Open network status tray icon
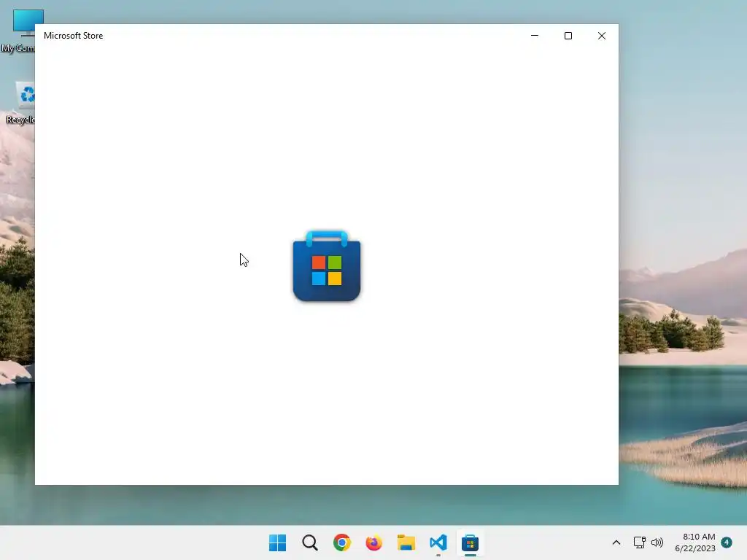 [639, 542]
